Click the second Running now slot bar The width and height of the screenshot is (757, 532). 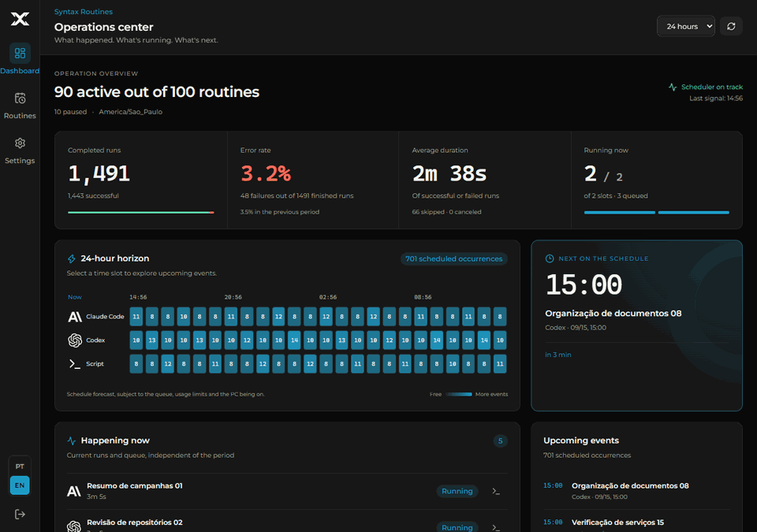point(694,213)
